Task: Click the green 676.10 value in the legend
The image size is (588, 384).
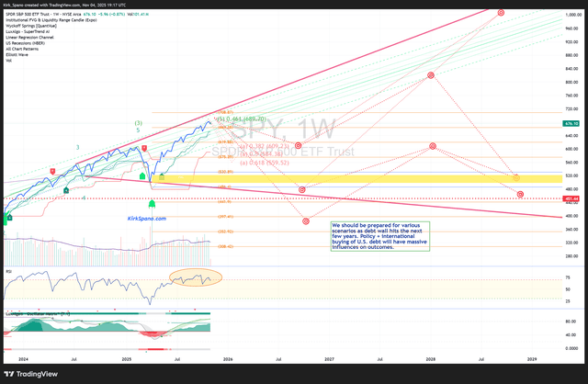Action: (90, 15)
